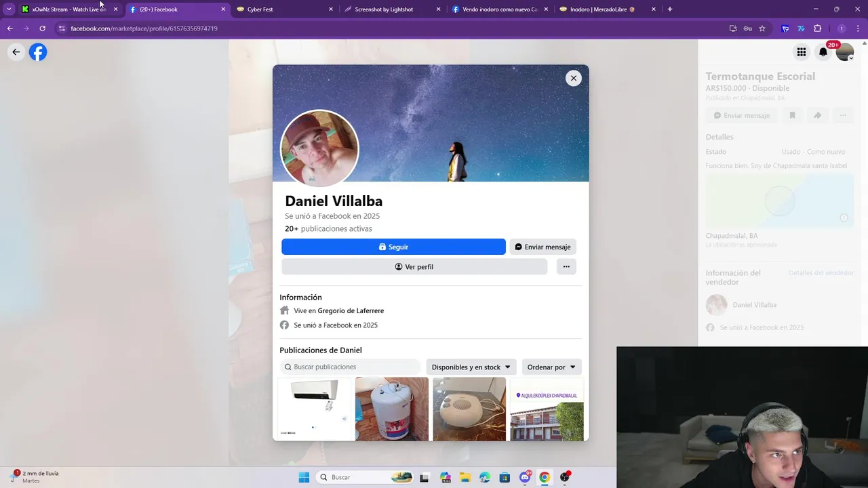Click the taskbar Buscar search box
This screenshot has width=868, height=488.
(x=366, y=477)
